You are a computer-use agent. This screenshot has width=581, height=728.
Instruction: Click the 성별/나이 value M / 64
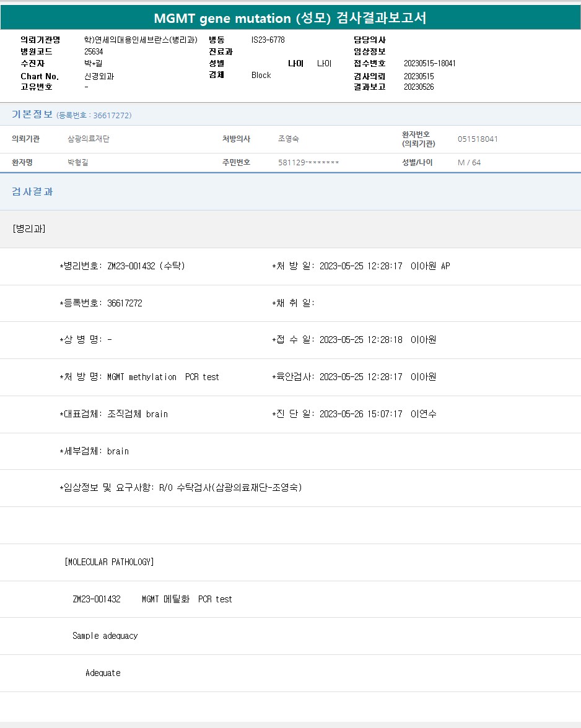click(x=469, y=163)
